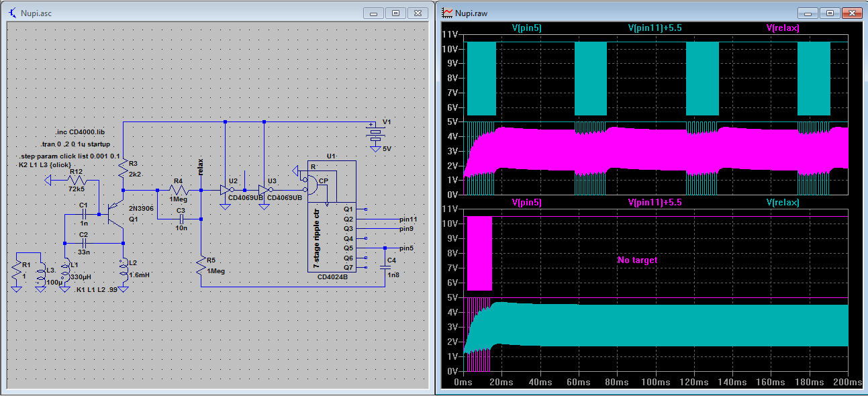Screen dimensions: 868x396
Task: Click magenta V(relax) trace label in upper plot
Action: (783, 28)
